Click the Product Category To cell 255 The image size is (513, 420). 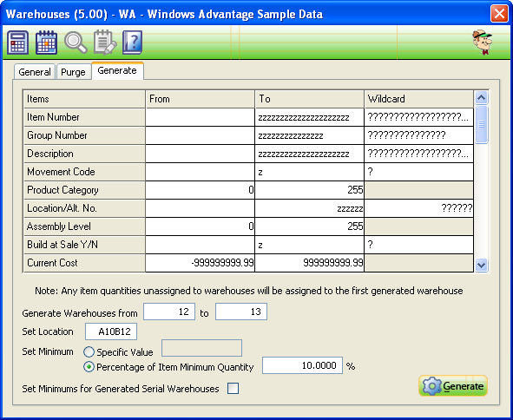pyautogui.click(x=310, y=190)
